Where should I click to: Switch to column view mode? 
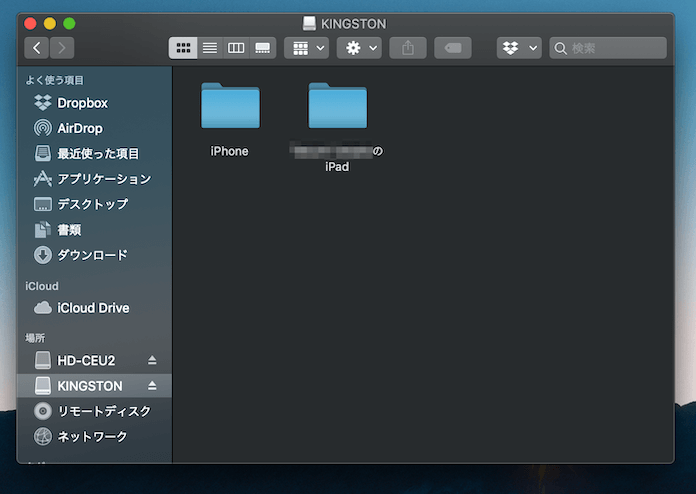236,48
